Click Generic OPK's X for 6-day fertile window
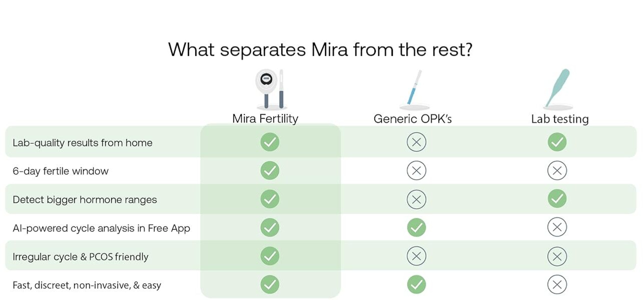The height and width of the screenshot is (300, 644). tap(416, 171)
